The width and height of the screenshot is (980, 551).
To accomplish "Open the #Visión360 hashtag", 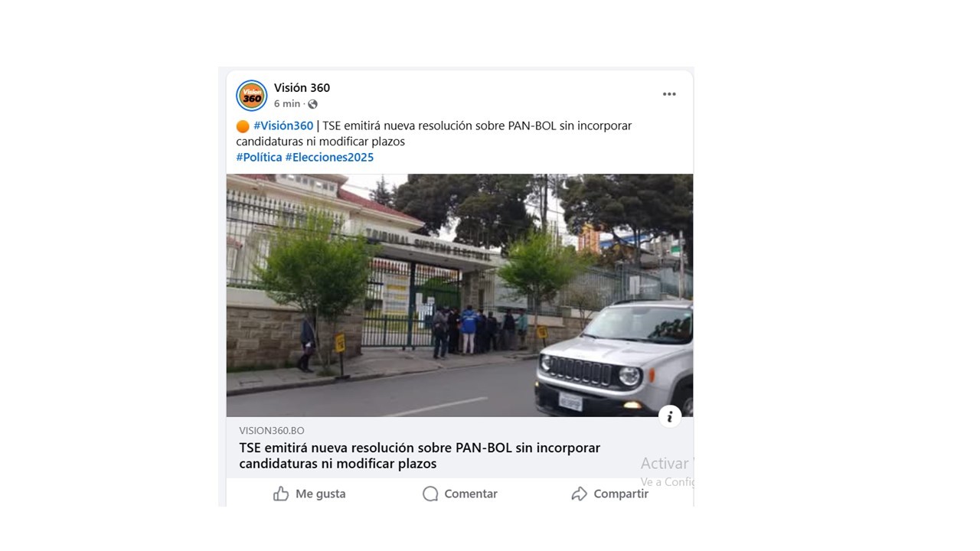I will pos(283,126).
